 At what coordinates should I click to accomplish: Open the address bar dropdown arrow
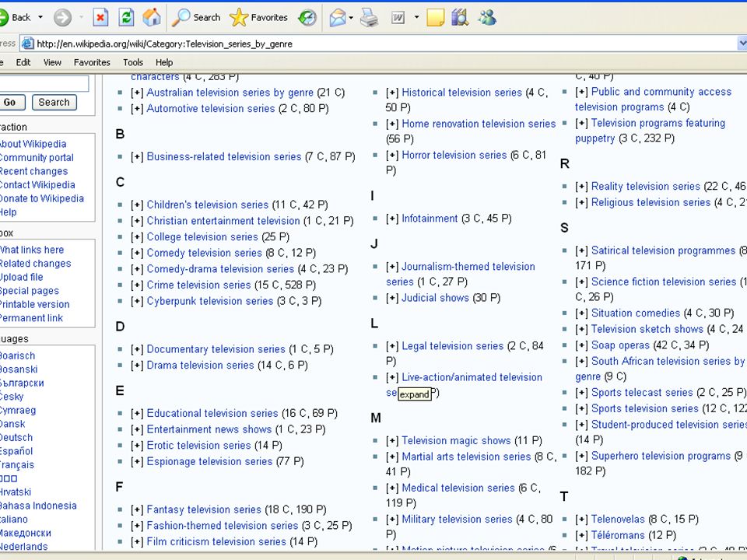point(742,44)
